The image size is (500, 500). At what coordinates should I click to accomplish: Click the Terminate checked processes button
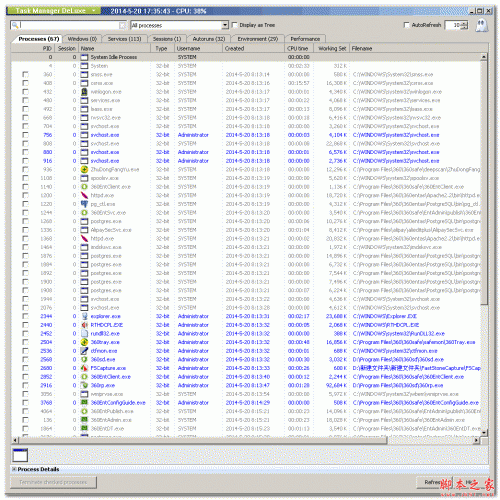pos(53,482)
